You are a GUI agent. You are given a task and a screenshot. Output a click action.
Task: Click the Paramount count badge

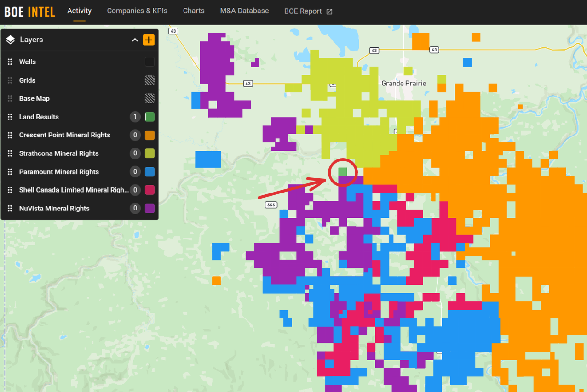(x=135, y=172)
